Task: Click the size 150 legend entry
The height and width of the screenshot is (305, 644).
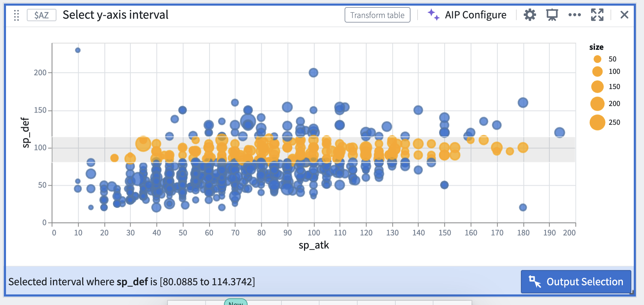Action: coord(605,86)
